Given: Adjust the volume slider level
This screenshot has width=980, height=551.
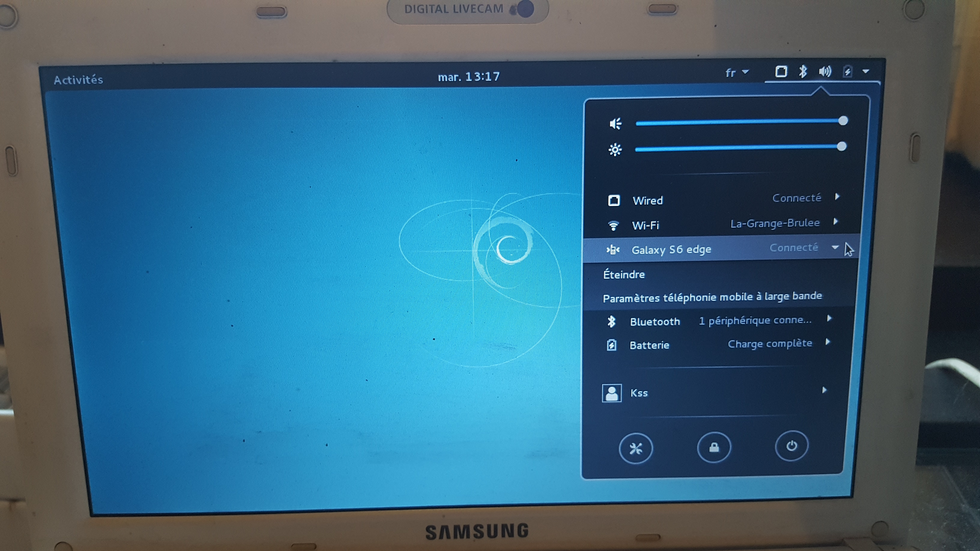Looking at the screenshot, I should [843, 121].
